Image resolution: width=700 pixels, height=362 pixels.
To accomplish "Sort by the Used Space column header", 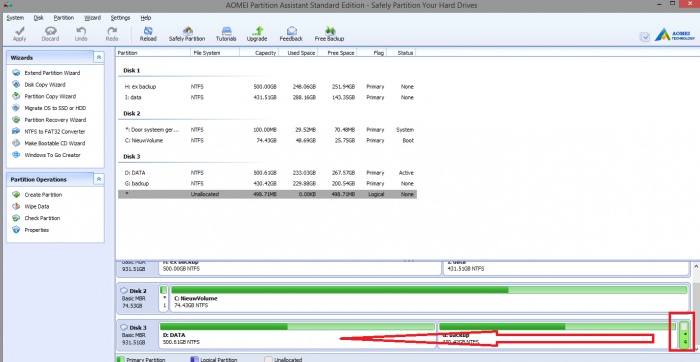I will [298, 53].
